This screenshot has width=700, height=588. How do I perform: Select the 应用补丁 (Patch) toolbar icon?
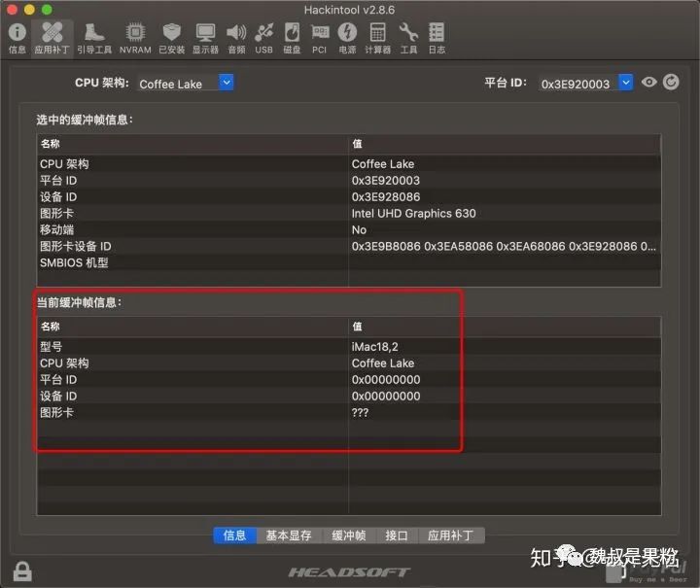point(52,38)
